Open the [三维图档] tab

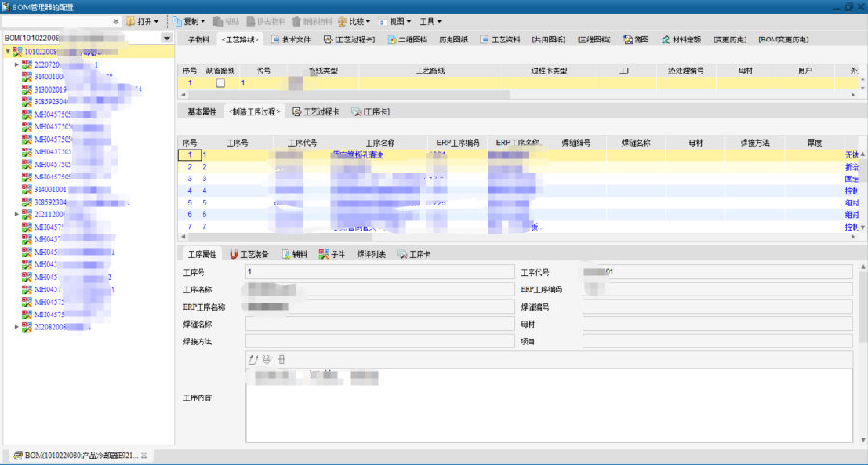594,40
